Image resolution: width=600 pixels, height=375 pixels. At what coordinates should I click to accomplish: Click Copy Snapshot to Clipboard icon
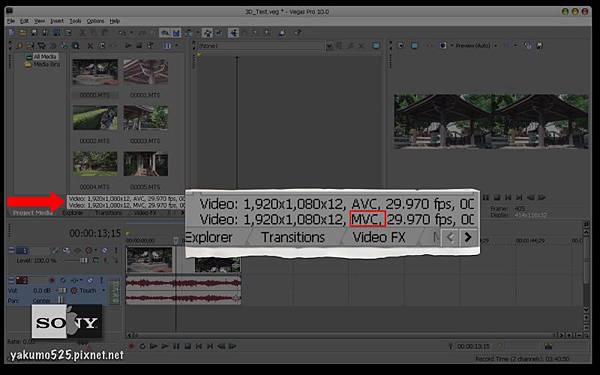pyautogui.click(x=528, y=46)
